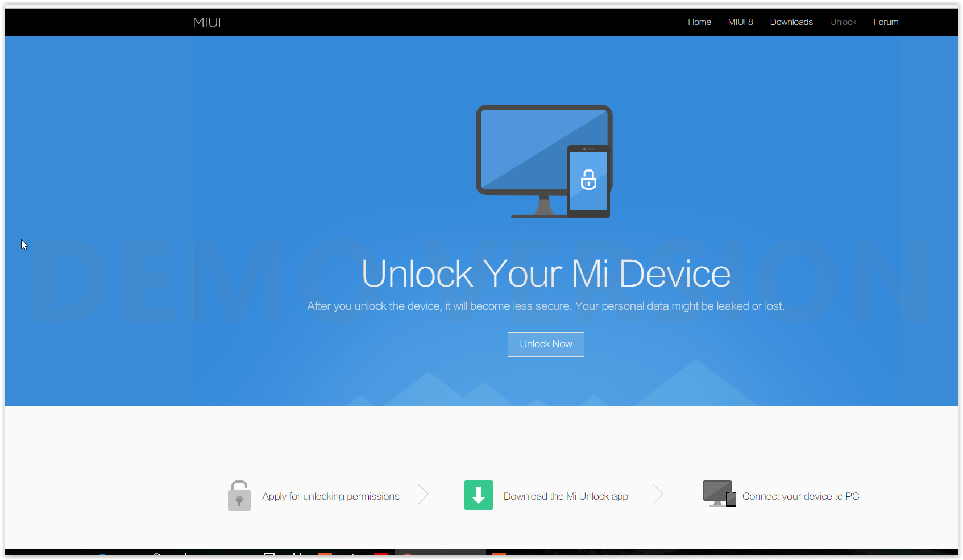Click the grey padlock icon for unlocking permissions

tap(239, 496)
